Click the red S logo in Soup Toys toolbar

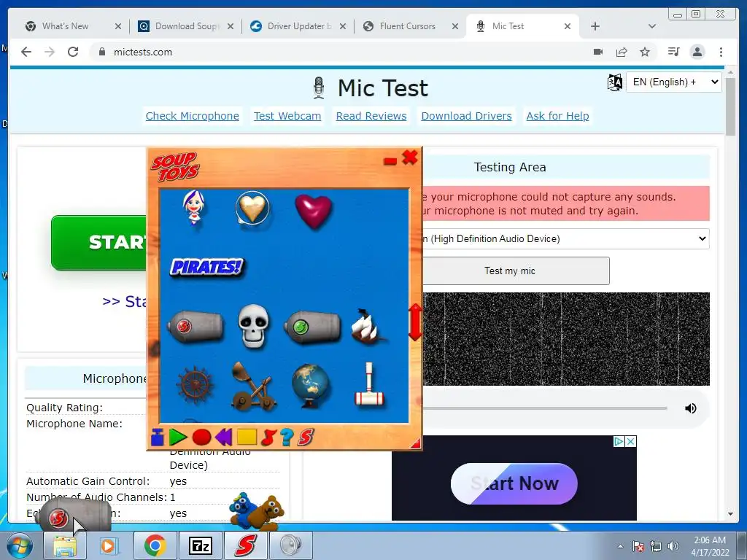pyautogui.click(x=306, y=437)
